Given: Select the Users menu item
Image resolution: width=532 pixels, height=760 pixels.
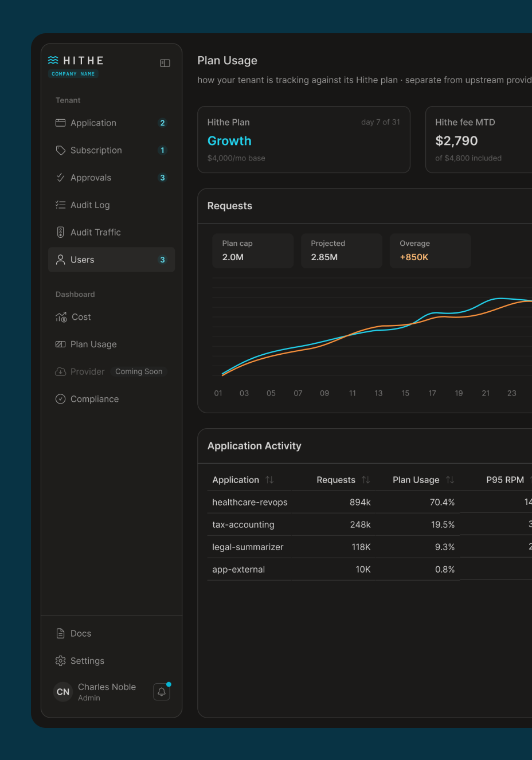Looking at the screenshot, I should (111, 260).
